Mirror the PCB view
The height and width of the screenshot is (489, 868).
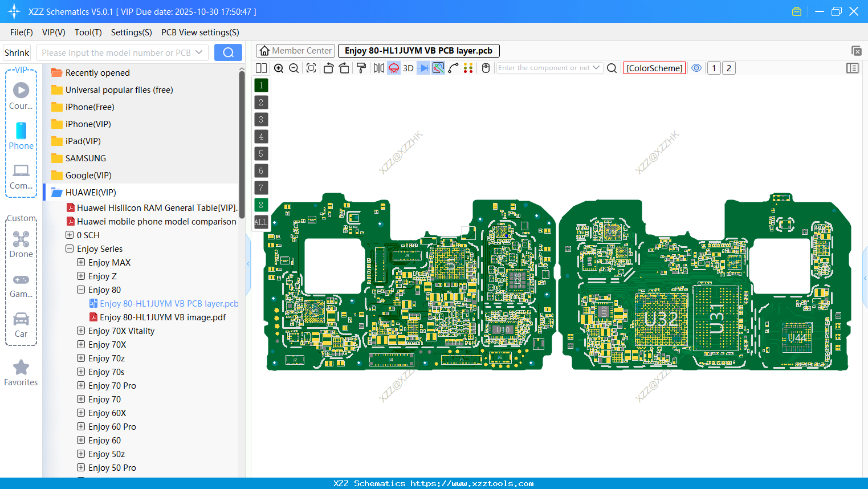coord(379,68)
